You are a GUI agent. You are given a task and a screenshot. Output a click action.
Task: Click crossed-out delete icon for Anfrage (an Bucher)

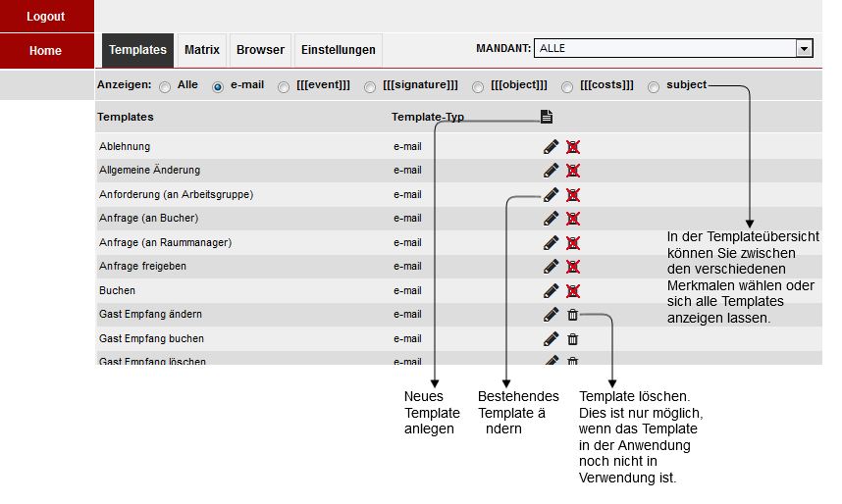pos(573,219)
